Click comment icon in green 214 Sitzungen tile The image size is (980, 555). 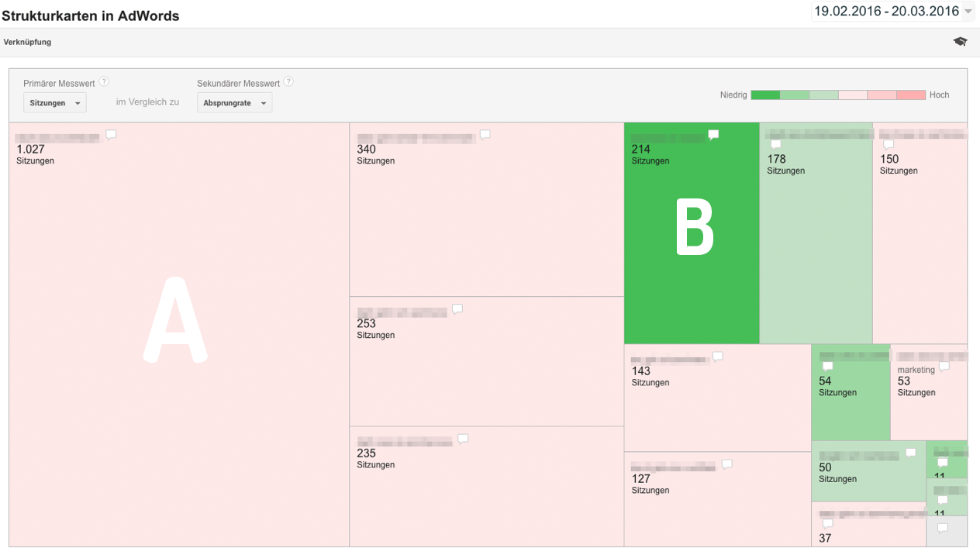click(713, 135)
